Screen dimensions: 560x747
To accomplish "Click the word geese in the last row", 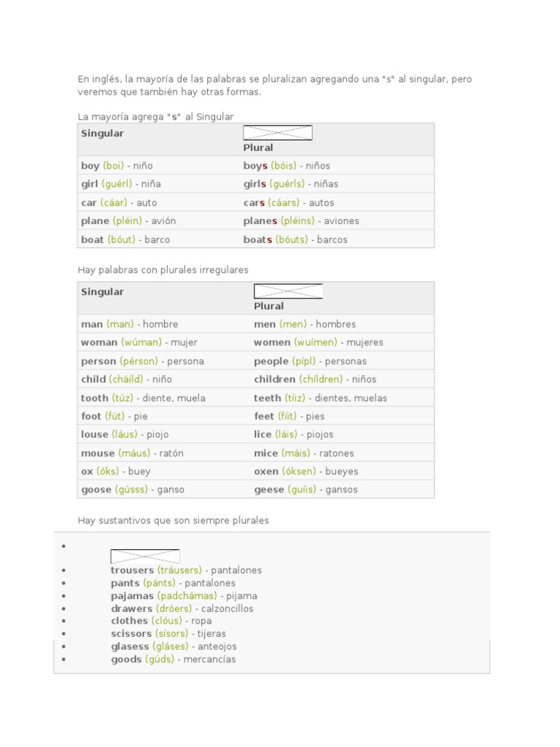I will click(x=269, y=489).
